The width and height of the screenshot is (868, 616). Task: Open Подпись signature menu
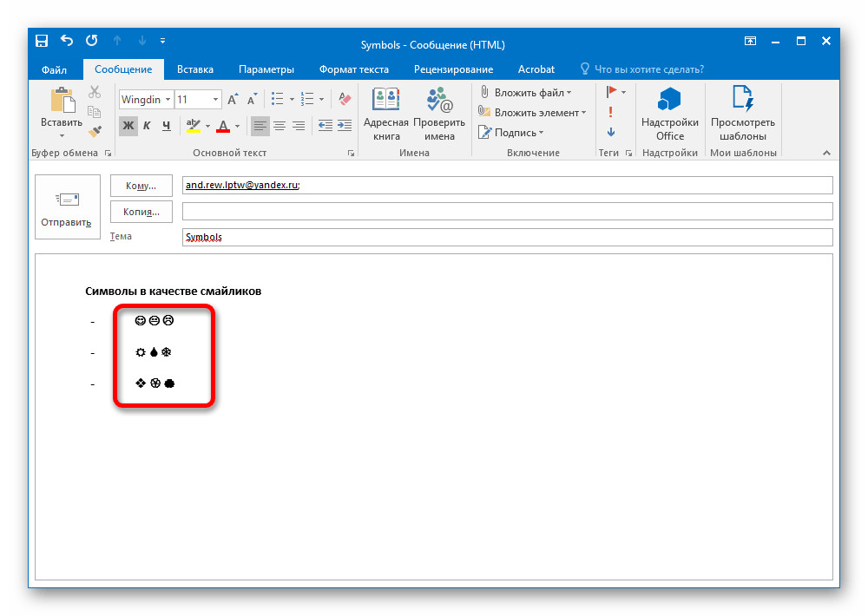click(511, 133)
